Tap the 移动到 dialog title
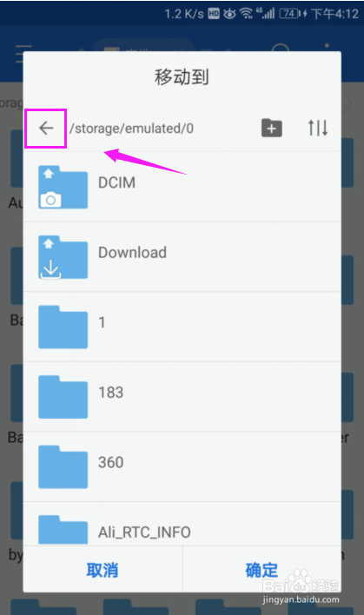Image resolution: width=364 pixels, height=615 pixels. [x=182, y=76]
